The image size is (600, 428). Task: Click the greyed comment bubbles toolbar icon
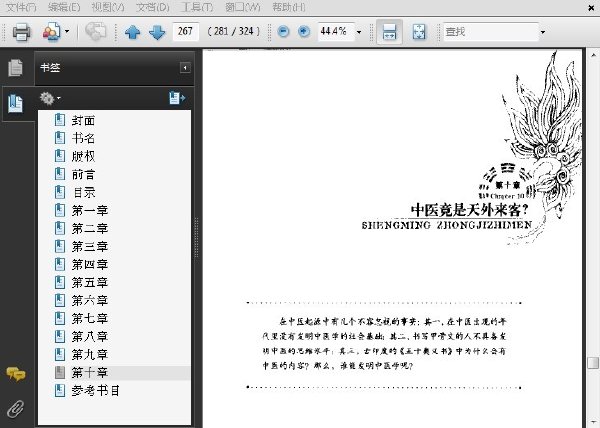pos(95,31)
